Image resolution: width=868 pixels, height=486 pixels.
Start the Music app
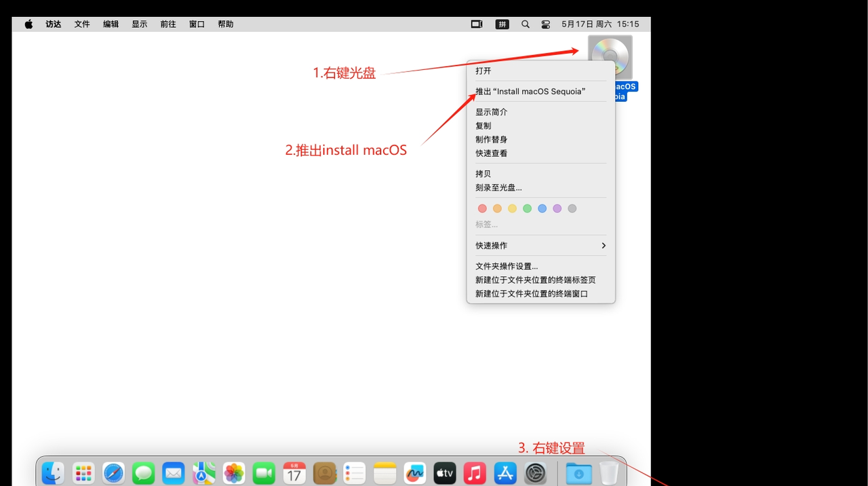tap(475, 473)
